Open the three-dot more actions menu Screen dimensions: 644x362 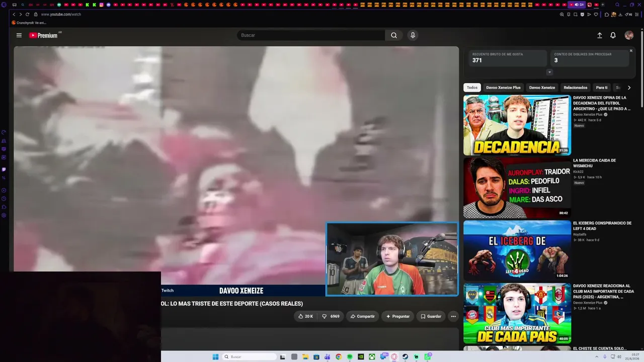453,316
